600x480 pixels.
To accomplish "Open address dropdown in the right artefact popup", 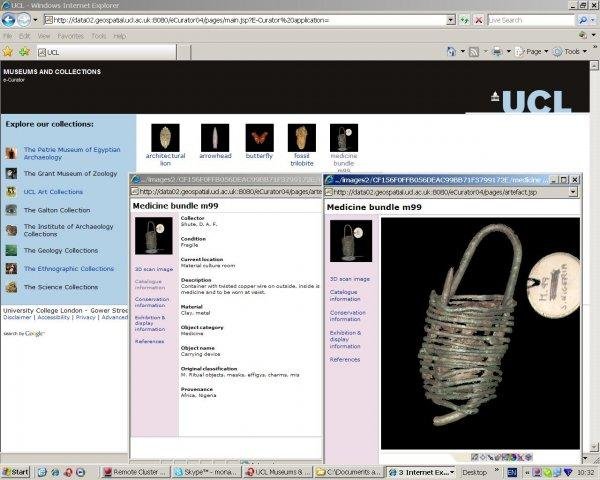I will pos(573,192).
